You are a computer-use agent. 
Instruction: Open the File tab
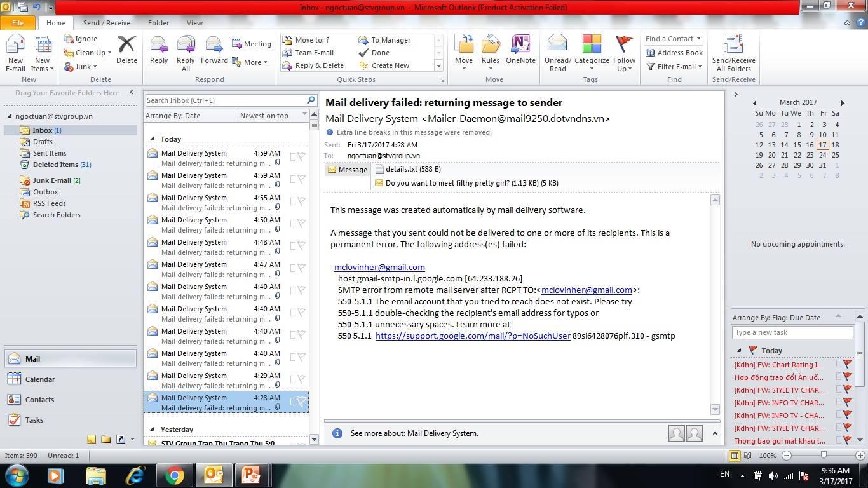click(18, 22)
